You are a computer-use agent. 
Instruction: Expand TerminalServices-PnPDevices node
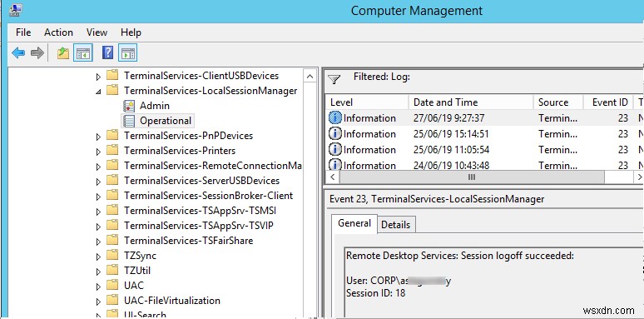click(98, 137)
